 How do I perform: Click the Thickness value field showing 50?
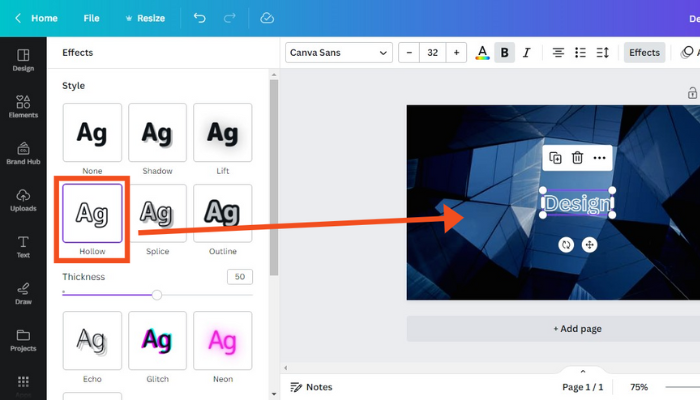coord(240,277)
